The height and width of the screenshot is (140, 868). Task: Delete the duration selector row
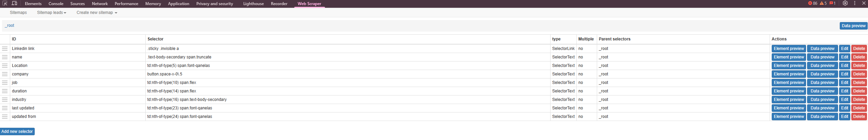click(859, 91)
